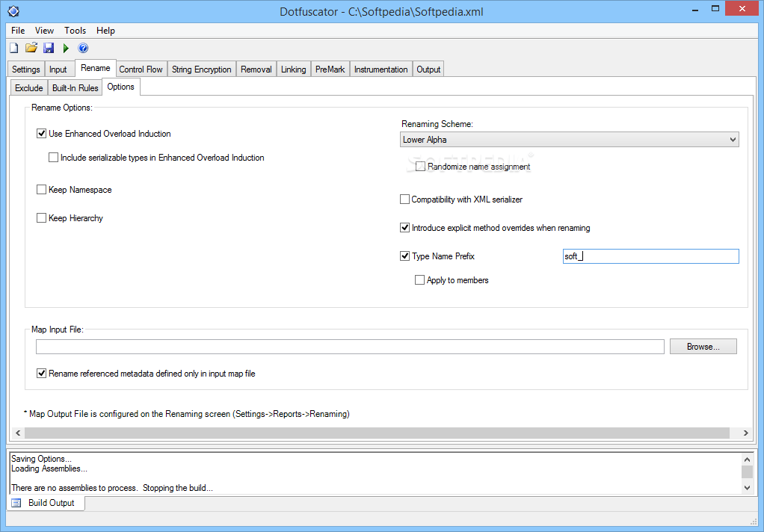
Task: Switch to the Control Flow tab
Action: (141, 68)
